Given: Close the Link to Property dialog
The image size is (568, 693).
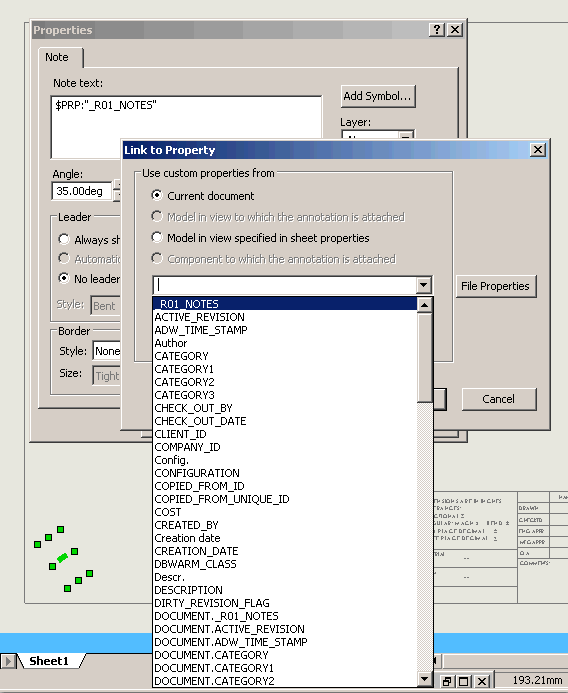Looking at the screenshot, I should click(x=538, y=150).
